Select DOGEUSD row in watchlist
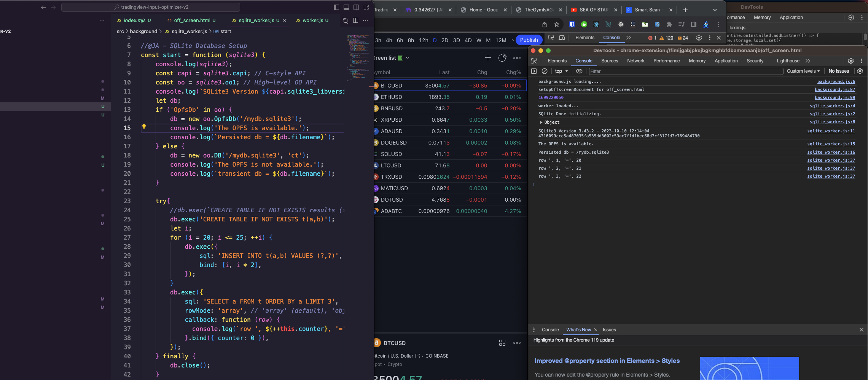868x380 pixels. coord(451,143)
